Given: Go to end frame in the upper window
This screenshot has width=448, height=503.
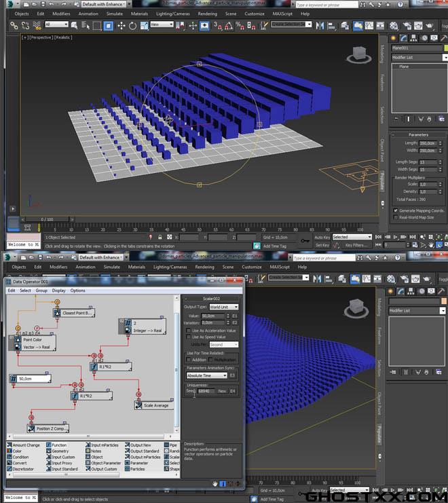Looking at the screenshot, I should (413, 237).
